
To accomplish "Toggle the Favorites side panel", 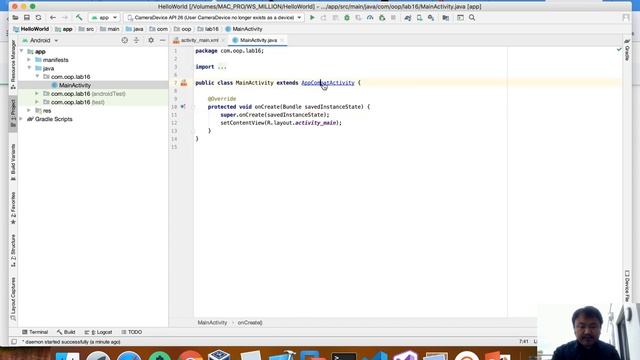I will [x=13, y=208].
